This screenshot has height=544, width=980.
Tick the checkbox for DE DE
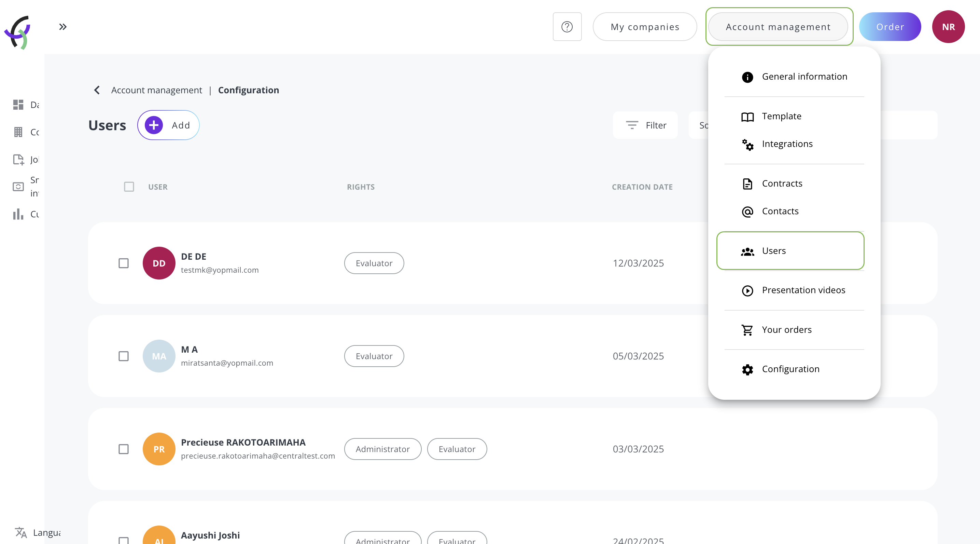click(124, 263)
